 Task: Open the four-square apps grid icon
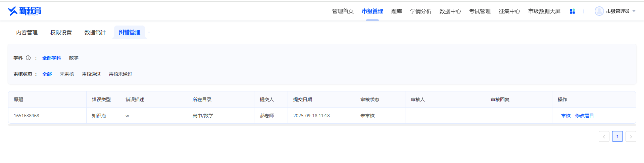pyautogui.click(x=572, y=11)
